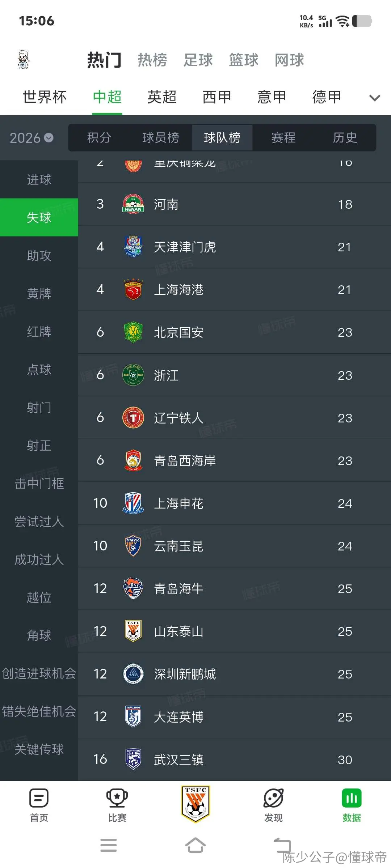The image size is (391, 868).
Task: Tap the user avatar icon at top left
Action: click(x=24, y=60)
